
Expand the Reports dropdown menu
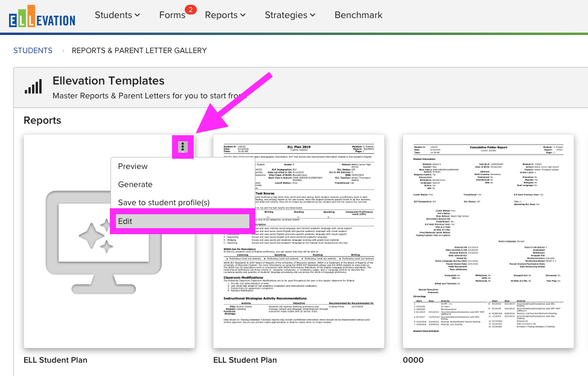coord(225,15)
